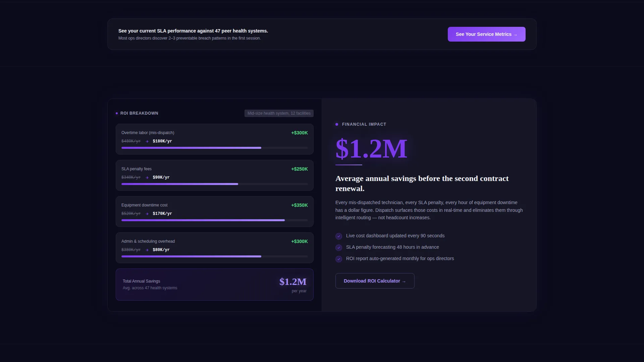Viewport: 644px width, 362px height.
Task: Click the +$250K savings value
Action: click(300, 169)
